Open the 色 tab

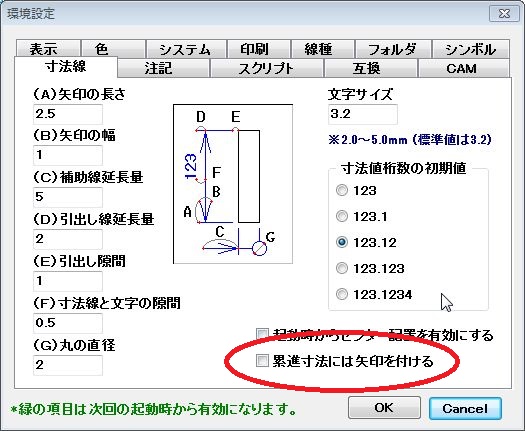point(113,49)
